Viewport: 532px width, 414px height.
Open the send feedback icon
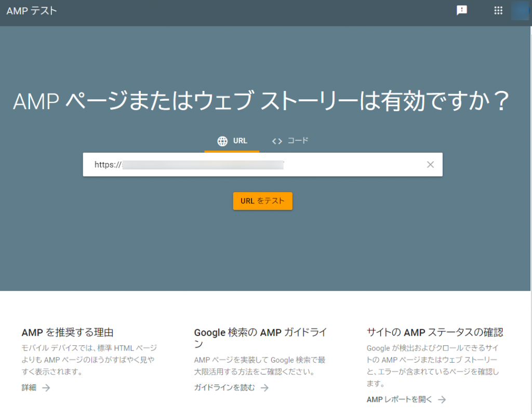461,10
